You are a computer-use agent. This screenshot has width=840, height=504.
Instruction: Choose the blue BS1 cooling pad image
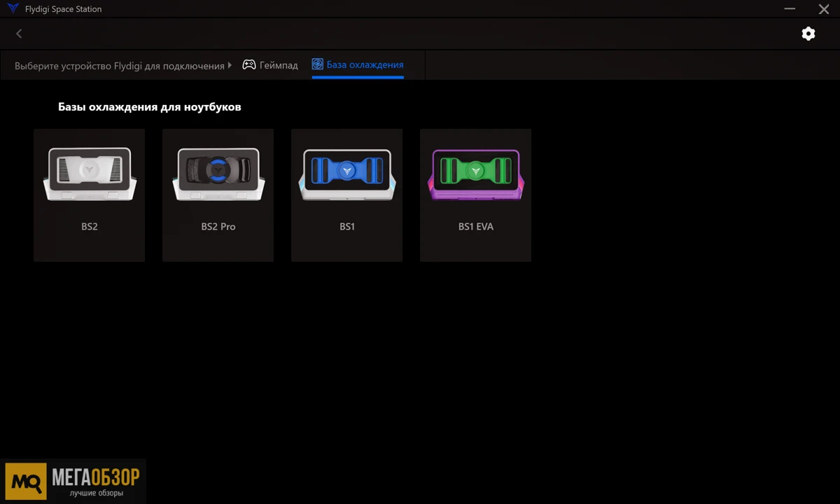[347, 174]
